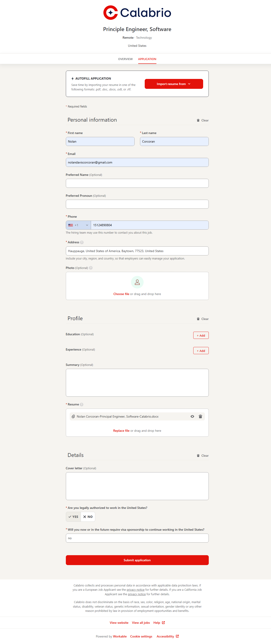Click the photo upload avatar icon
Screen dimensions: 271x644
pos(137,282)
